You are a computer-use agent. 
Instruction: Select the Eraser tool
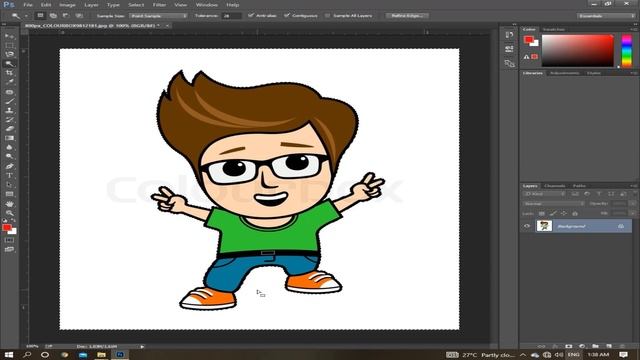point(9,129)
